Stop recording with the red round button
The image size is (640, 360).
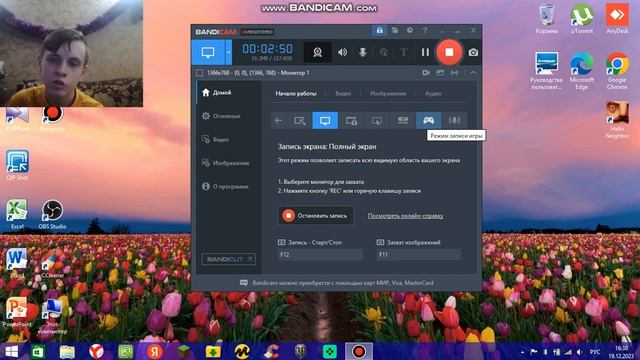coord(449,52)
